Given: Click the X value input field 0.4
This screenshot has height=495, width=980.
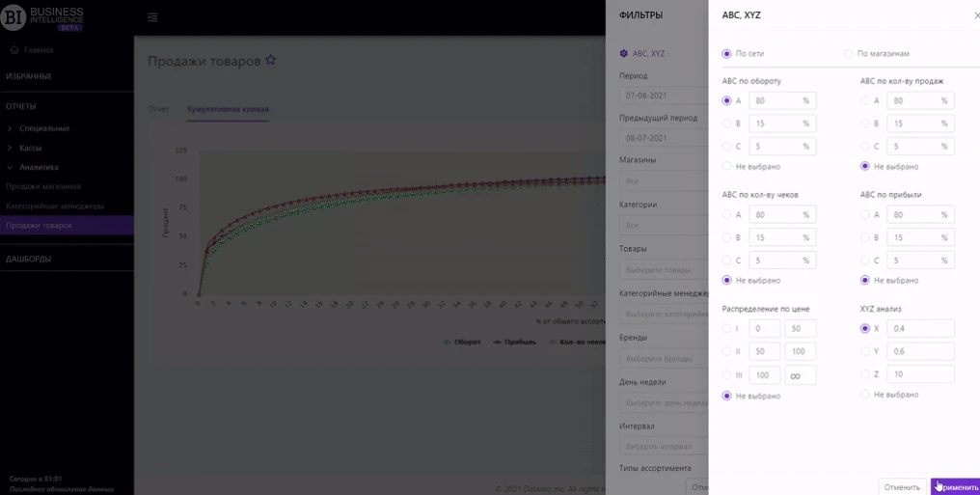Looking at the screenshot, I should pos(921,328).
